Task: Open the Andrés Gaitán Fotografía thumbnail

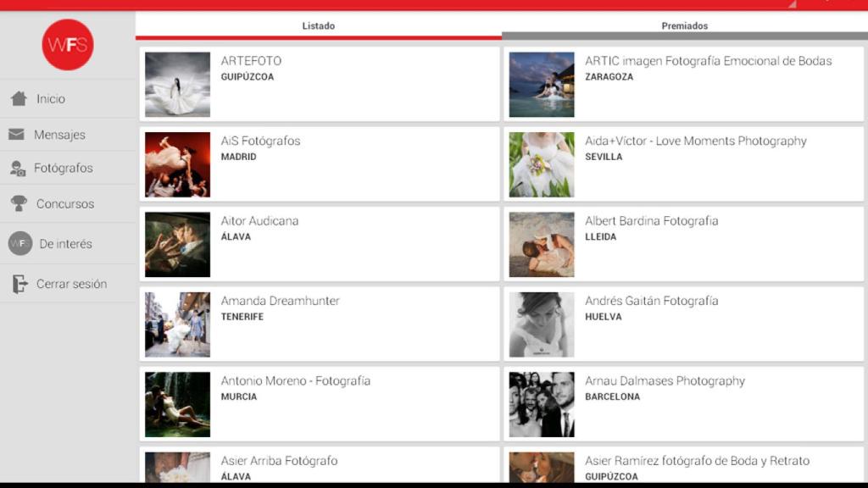Action: click(542, 324)
